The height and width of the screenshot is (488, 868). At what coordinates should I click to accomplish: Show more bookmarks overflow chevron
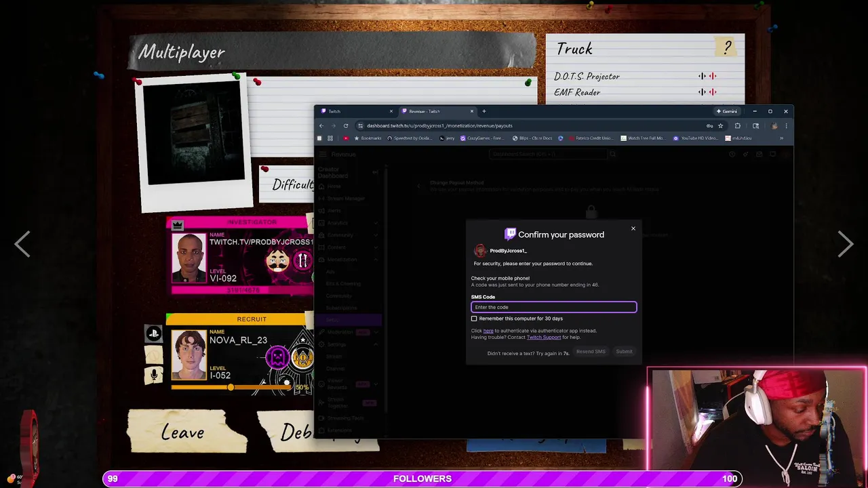(781, 138)
